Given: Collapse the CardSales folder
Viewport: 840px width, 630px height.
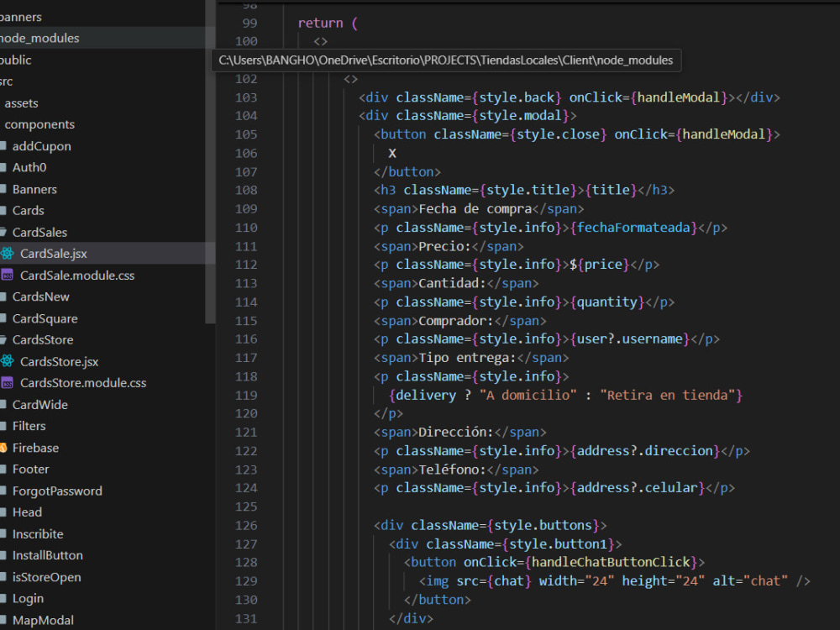Looking at the screenshot, I should pyautogui.click(x=39, y=232).
